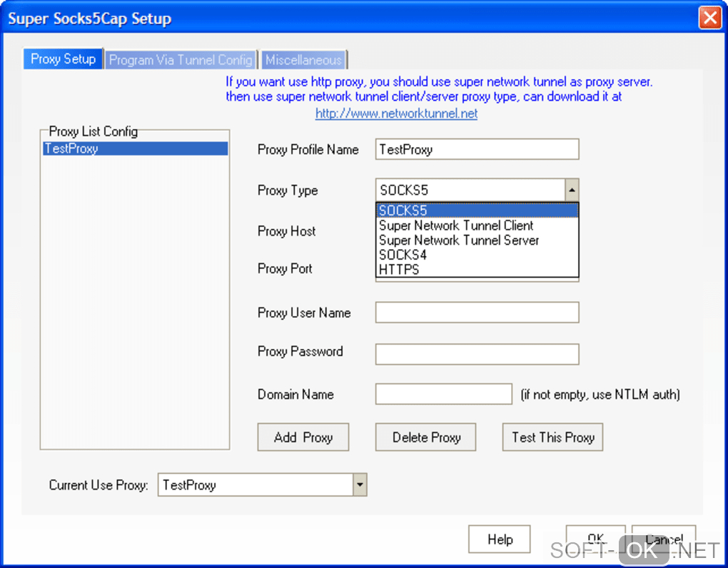Image resolution: width=728 pixels, height=568 pixels.
Task: Collapse the Proxy Type dropdown arrow
Action: click(572, 190)
